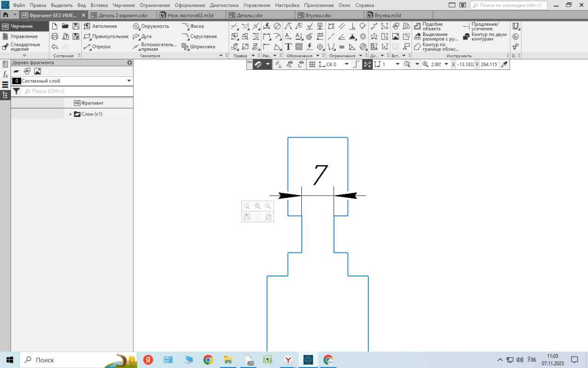The height and width of the screenshot is (368, 588).
Task: Open fragment tree settings gear
Action: [x=130, y=63]
